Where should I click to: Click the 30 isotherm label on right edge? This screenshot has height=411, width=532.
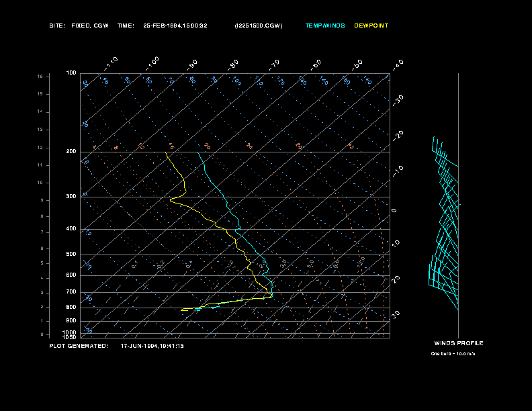pyautogui.click(x=396, y=314)
